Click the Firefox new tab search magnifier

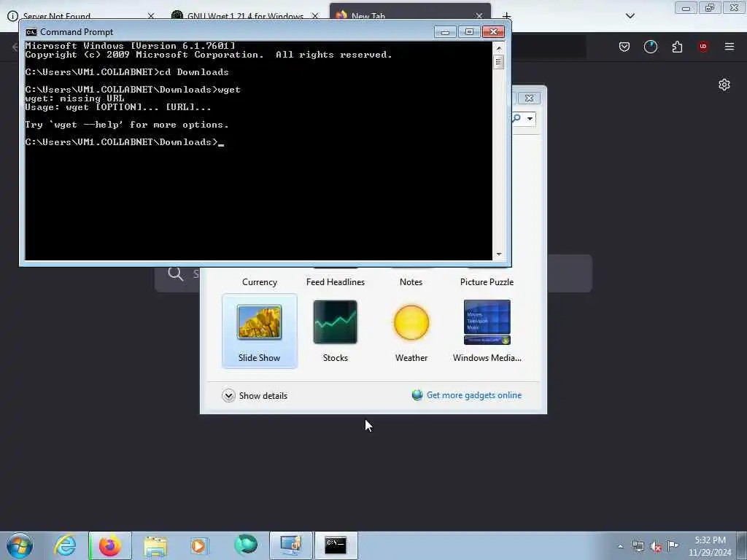pyautogui.click(x=175, y=273)
